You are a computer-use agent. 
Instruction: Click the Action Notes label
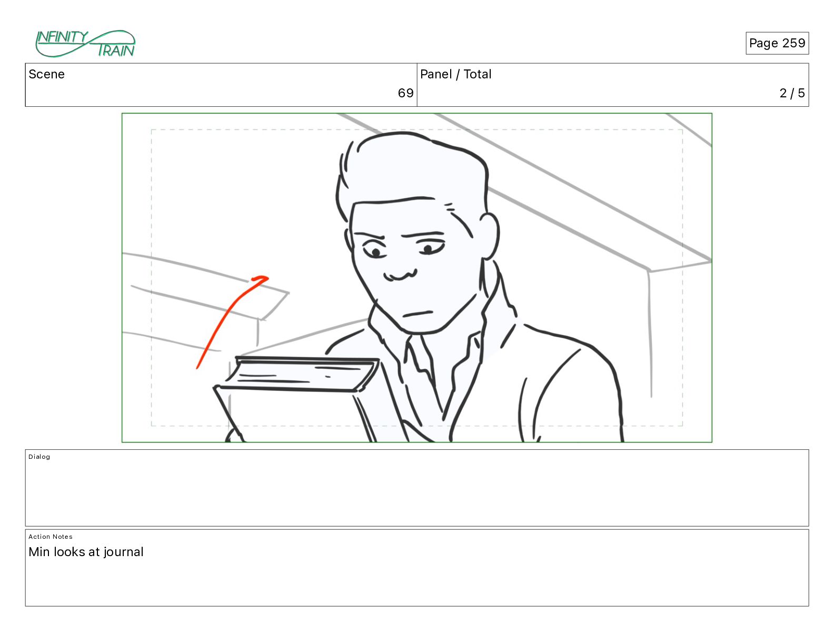click(51, 537)
